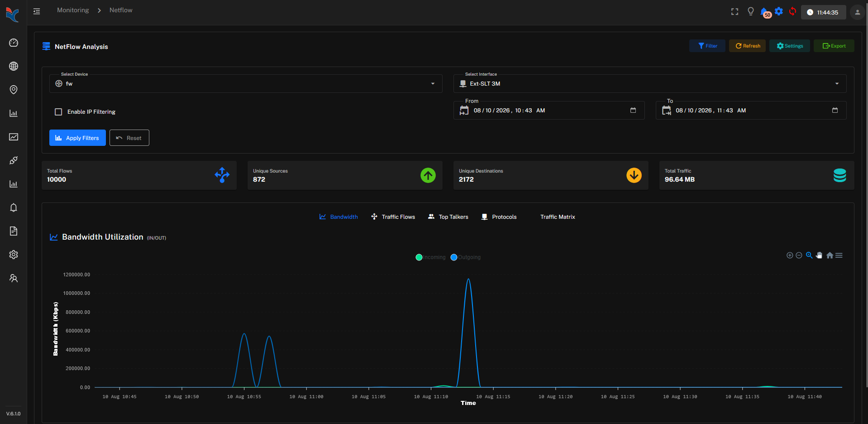Click the 11:44:35 clock display
Image resolution: width=868 pixels, height=424 pixels.
pos(823,12)
